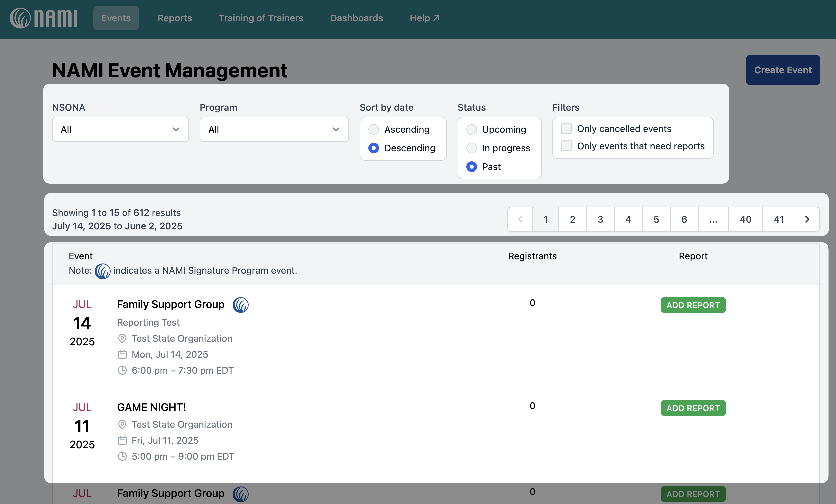Go to results page 3
Screen dimensions: 836x504
[601, 219]
